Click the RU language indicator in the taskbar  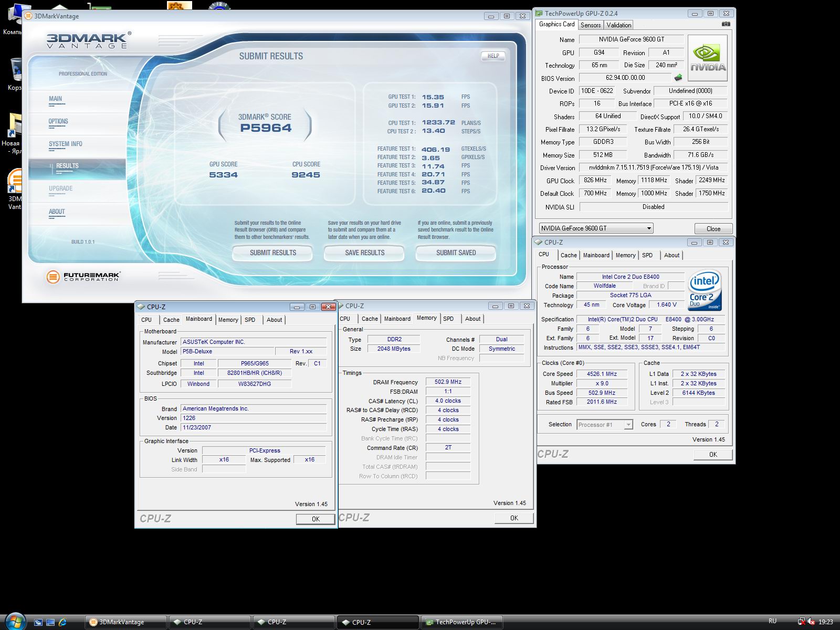[x=772, y=622]
